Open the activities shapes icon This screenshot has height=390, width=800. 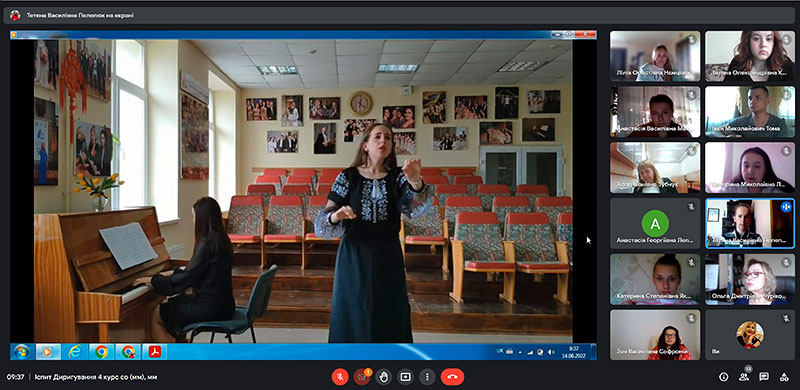click(x=784, y=377)
